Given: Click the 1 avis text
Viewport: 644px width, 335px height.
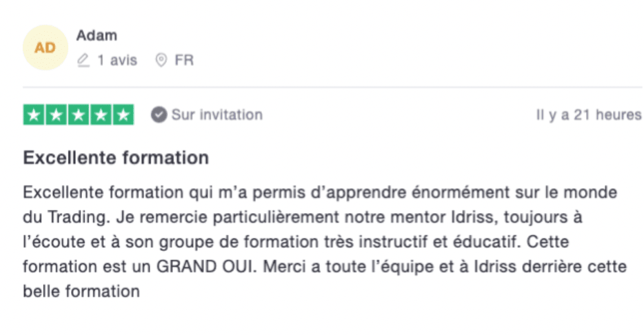Looking at the screenshot, I should (x=117, y=61).
